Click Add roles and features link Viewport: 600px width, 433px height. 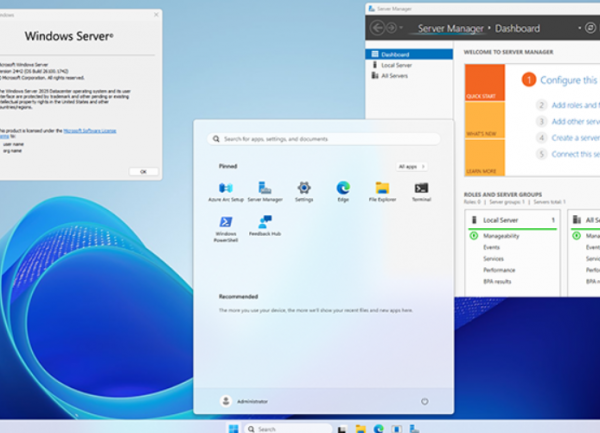[x=576, y=105]
